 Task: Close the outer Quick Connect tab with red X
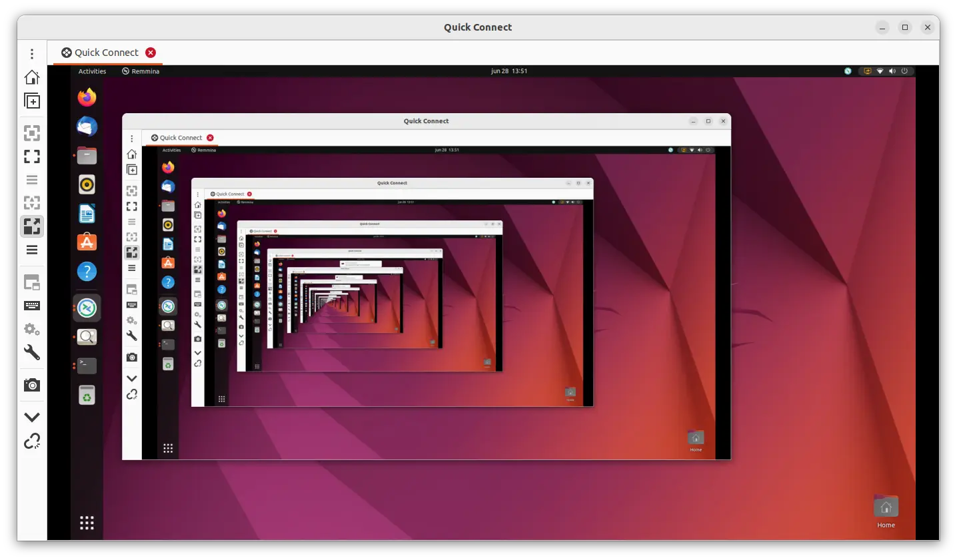[151, 53]
